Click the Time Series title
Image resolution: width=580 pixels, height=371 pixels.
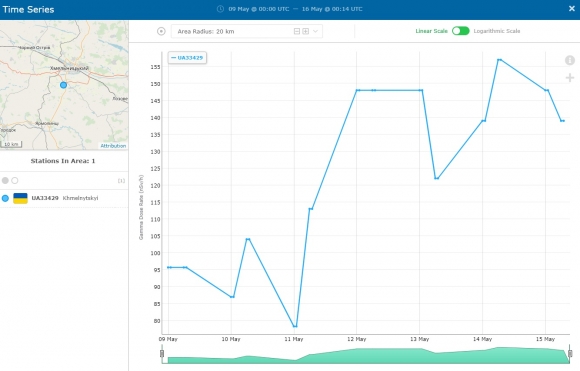(28, 10)
